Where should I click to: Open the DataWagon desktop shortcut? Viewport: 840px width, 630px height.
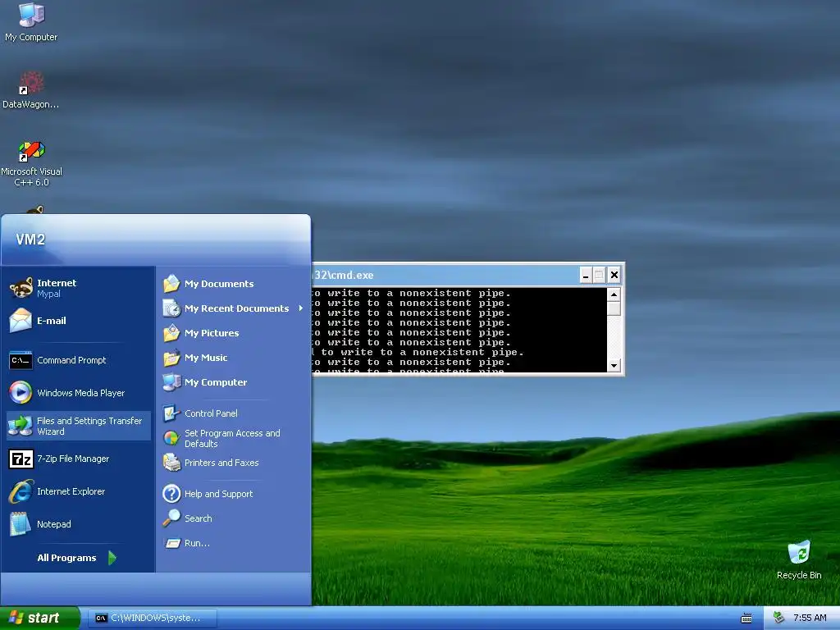click(31, 89)
